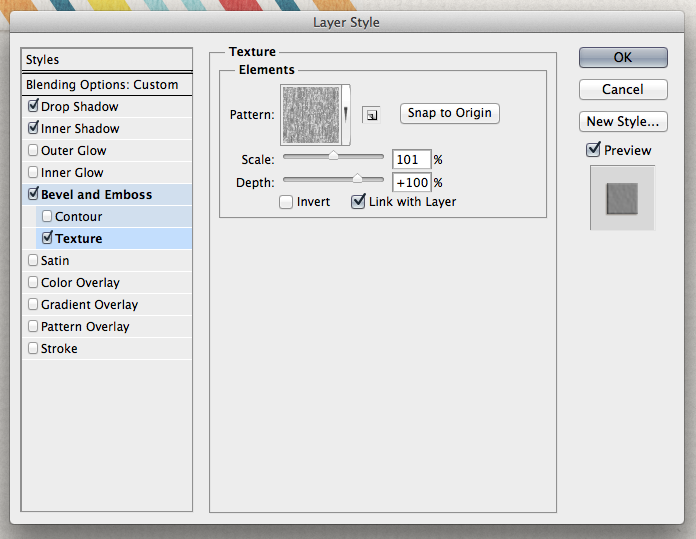Select Blending Options: Custom

(x=107, y=84)
